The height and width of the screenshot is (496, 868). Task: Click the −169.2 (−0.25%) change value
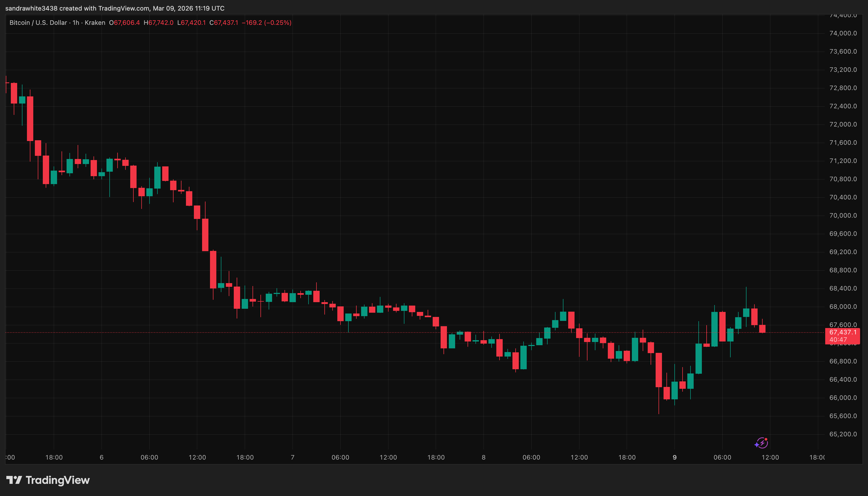[266, 23]
